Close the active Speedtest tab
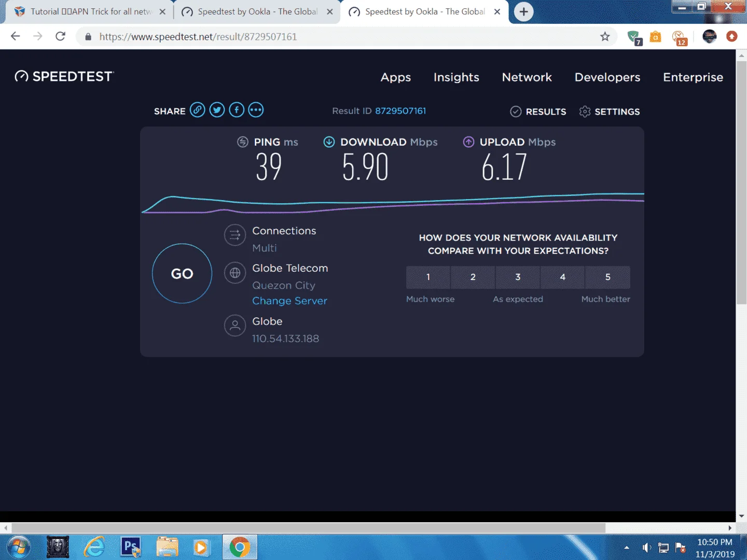747x560 pixels. [497, 11]
